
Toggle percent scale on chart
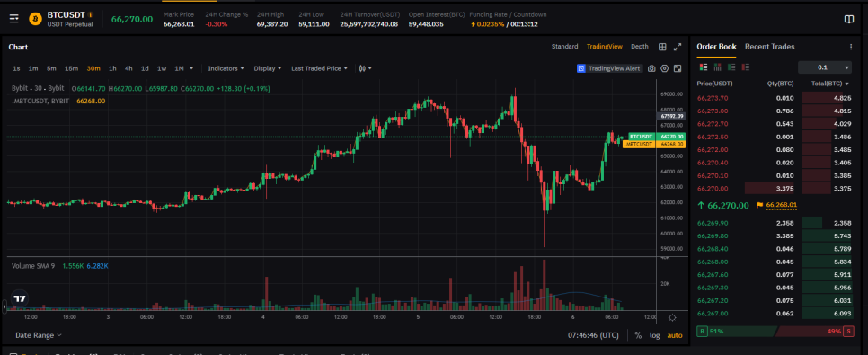[638, 335]
